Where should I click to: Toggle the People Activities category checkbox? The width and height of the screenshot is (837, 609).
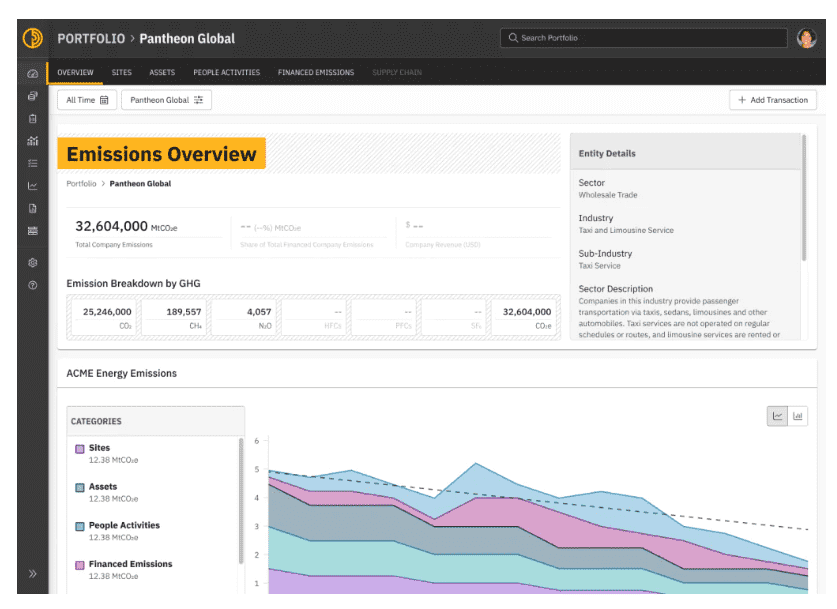point(80,526)
